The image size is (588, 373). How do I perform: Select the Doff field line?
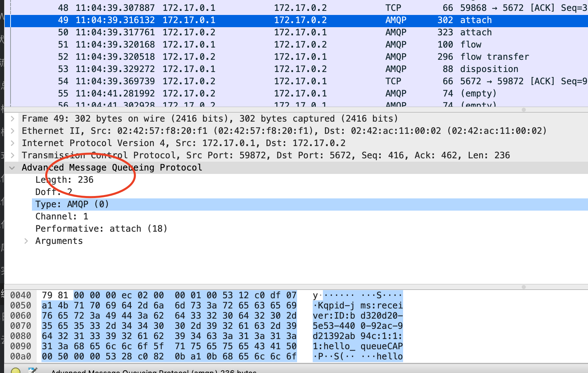click(54, 192)
